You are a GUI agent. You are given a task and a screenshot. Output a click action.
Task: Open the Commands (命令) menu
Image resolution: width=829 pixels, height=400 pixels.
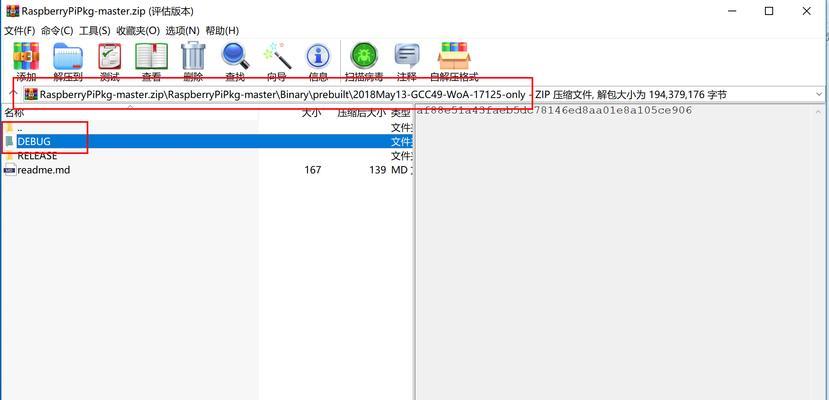click(57, 31)
